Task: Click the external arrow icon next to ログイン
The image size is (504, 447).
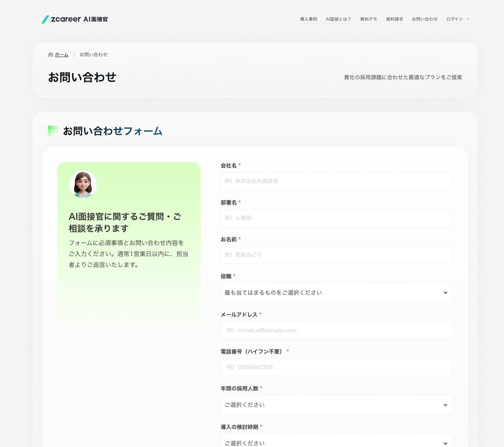Action: (x=468, y=19)
